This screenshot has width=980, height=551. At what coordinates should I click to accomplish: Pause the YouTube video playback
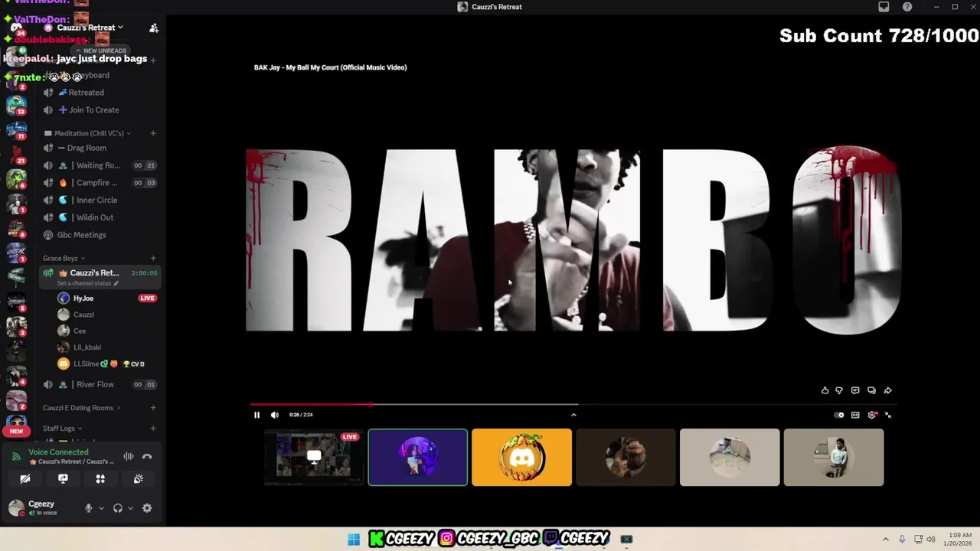[256, 415]
